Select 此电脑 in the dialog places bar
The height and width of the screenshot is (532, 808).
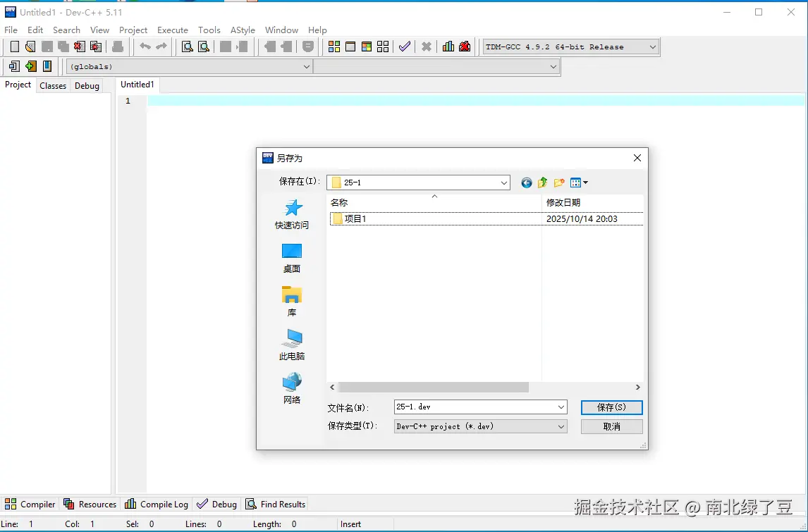pos(292,345)
